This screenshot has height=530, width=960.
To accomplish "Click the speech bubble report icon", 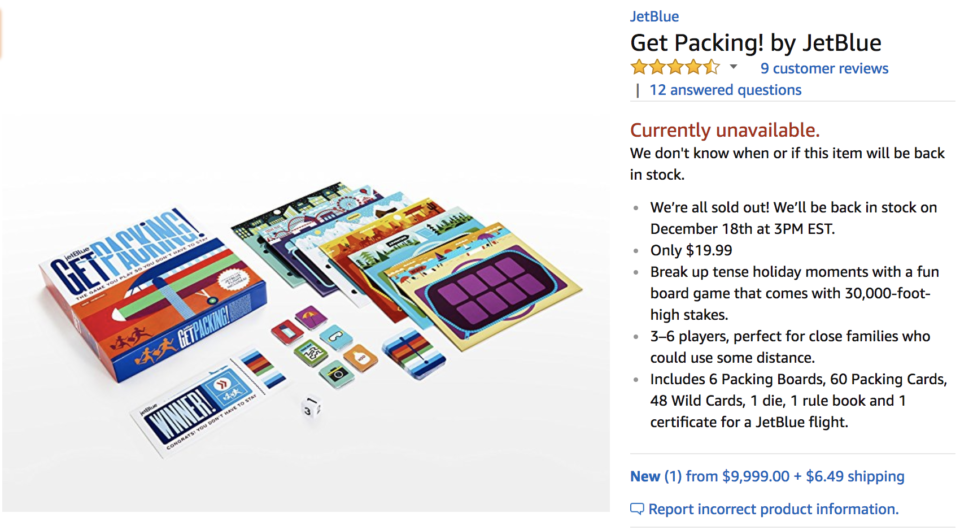I will (x=637, y=509).
